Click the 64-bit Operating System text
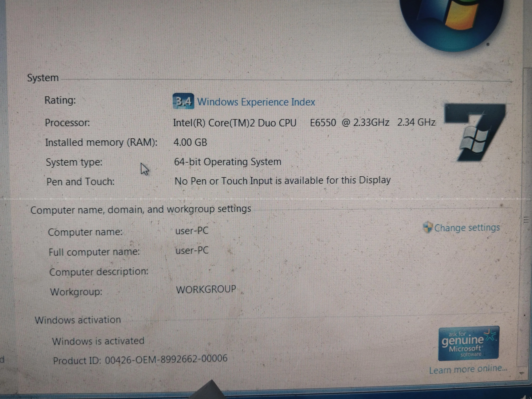532x399 pixels. tap(228, 162)
